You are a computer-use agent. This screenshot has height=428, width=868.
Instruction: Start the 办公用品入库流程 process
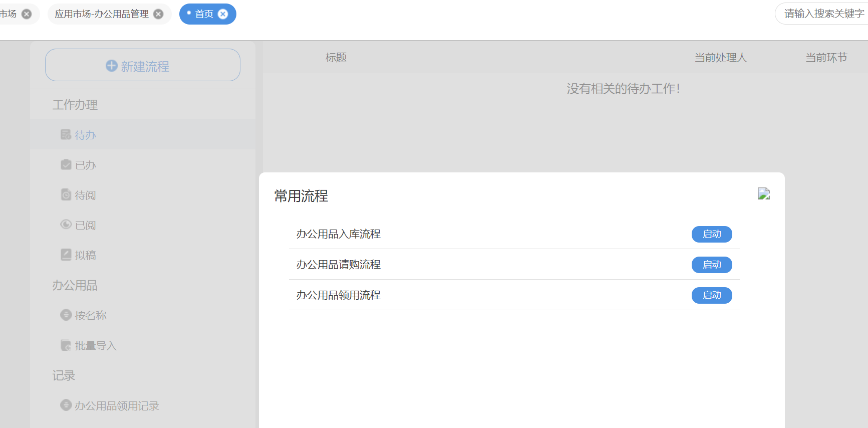[x=712, y=234]
